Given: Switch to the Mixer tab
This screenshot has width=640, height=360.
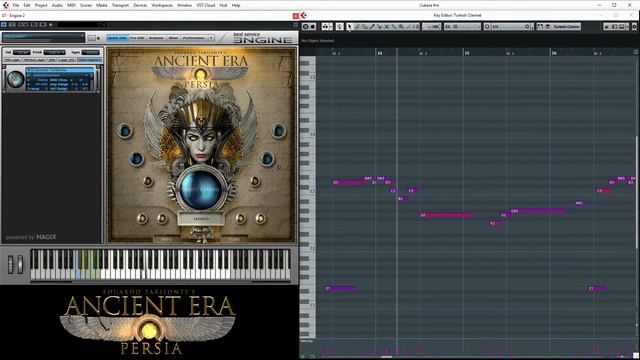Looking at the screenshot, I should (x=173, y=38).
